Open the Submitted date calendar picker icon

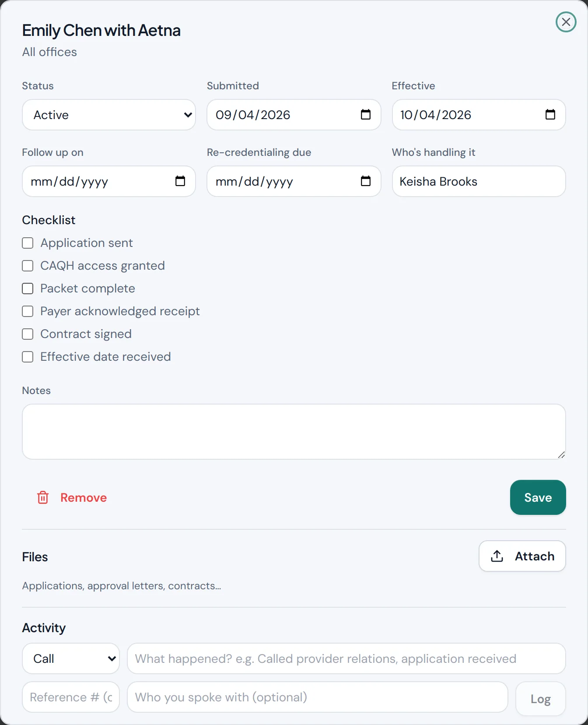coord(365,115)
